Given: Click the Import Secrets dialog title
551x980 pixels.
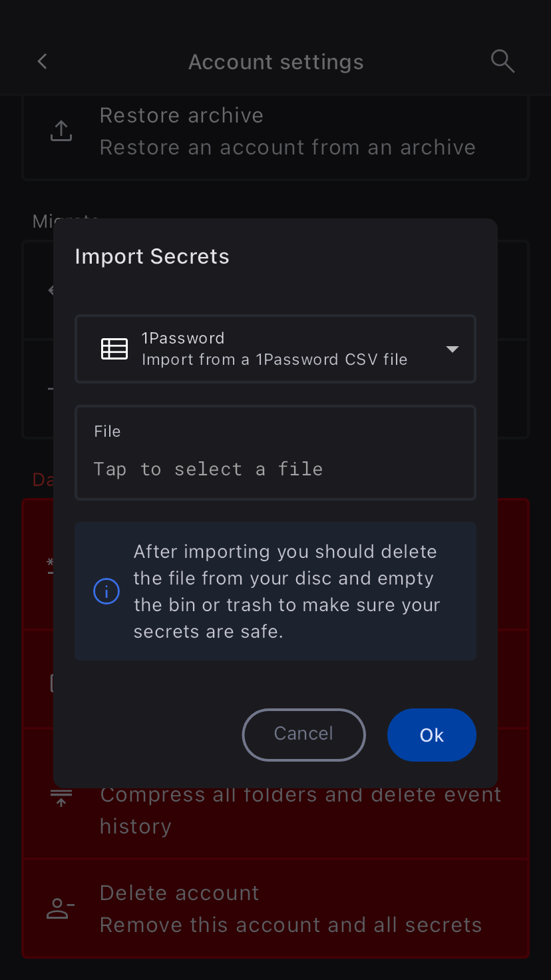Looking at the screenshot, I should pos(152,256).
